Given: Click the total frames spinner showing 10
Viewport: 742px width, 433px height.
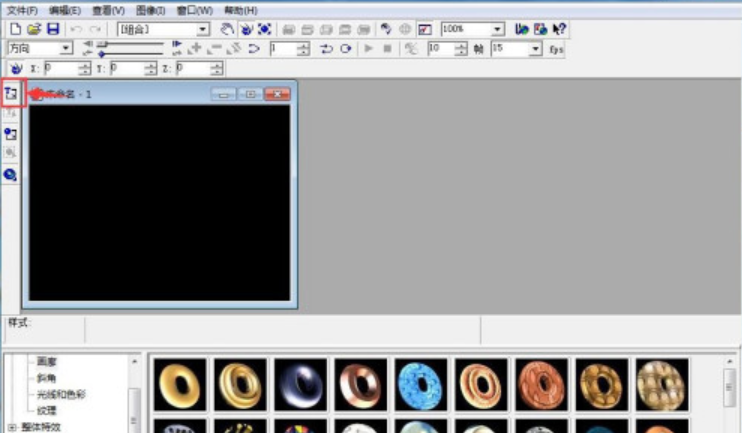Looking at the screenshot, I should [x=460, y=49].
